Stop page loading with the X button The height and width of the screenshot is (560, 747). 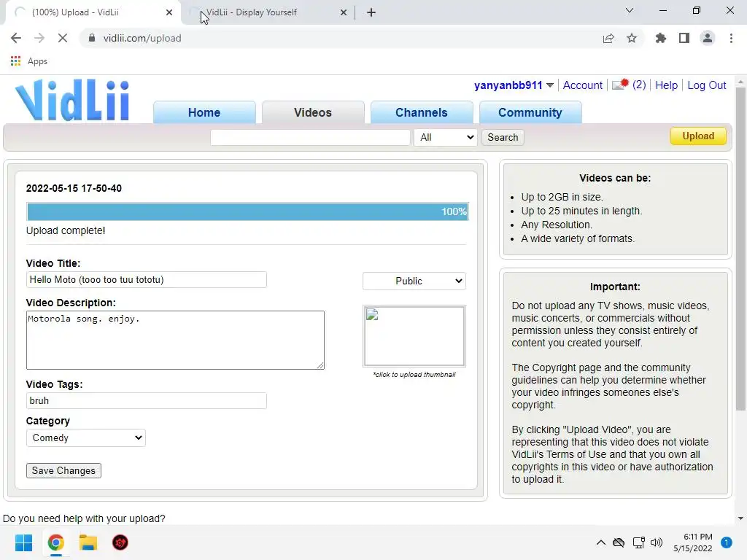click(x=63, y=38)
